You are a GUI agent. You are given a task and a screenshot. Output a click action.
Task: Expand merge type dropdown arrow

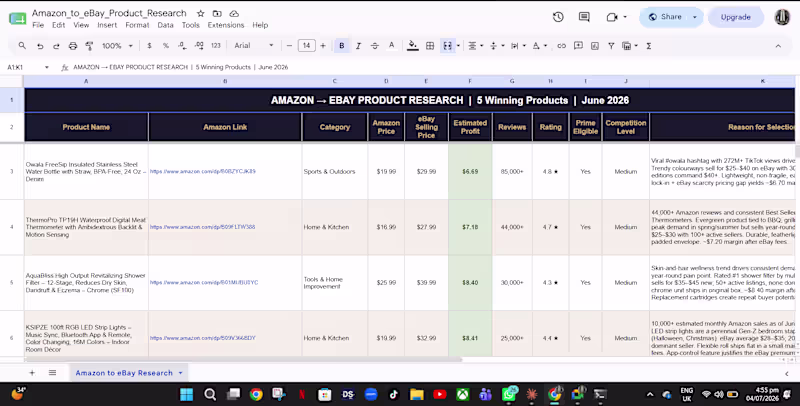(x=458, y=46)
